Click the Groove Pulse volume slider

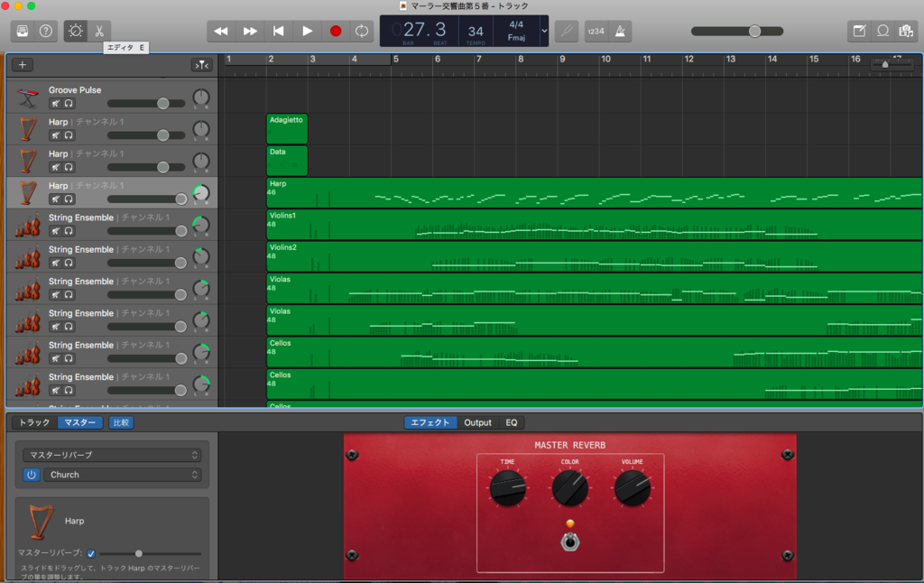coord(146,103)
